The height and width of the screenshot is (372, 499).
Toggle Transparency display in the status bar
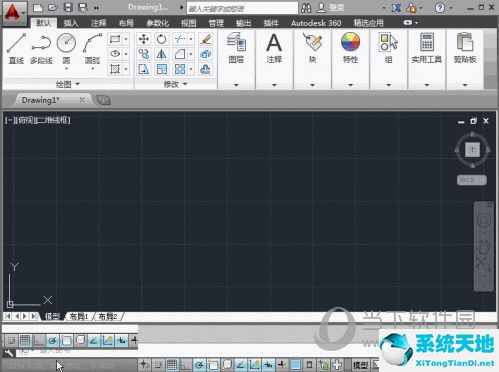295,365
